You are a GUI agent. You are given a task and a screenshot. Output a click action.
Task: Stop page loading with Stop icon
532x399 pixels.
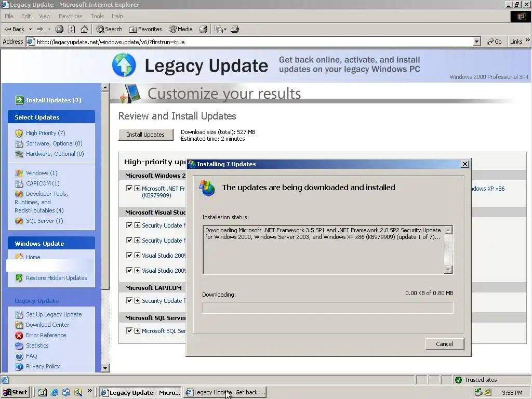(x=59, y=29)
